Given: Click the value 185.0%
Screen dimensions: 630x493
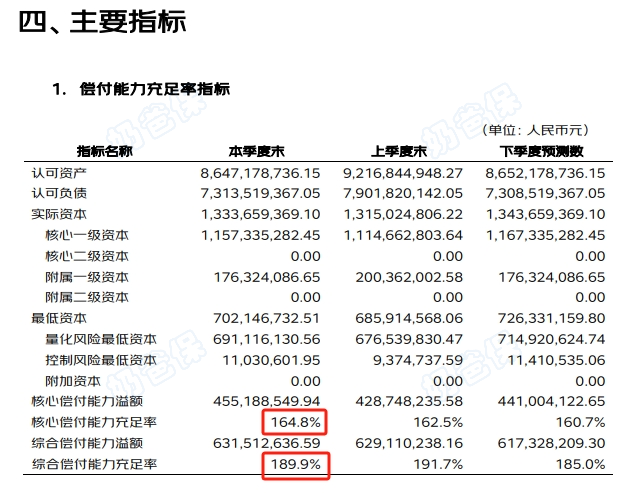Looking at the screenshot, I should pyautogui.click(x=581, y=464).
